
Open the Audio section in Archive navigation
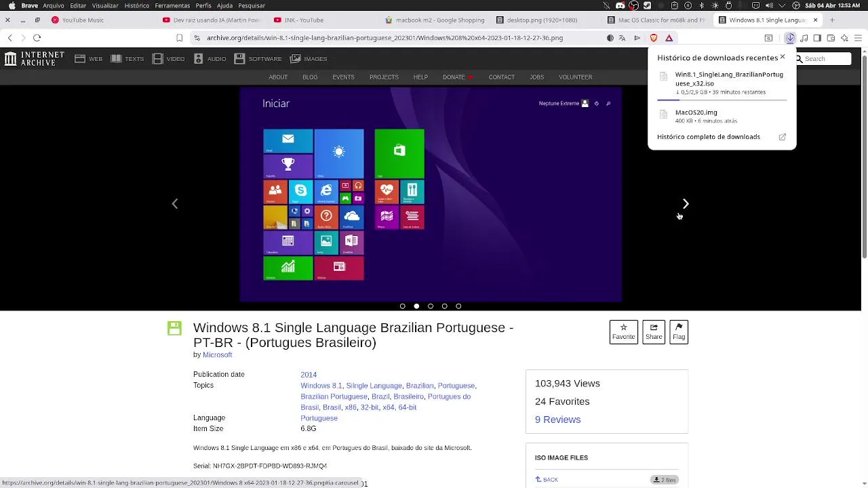210,59
